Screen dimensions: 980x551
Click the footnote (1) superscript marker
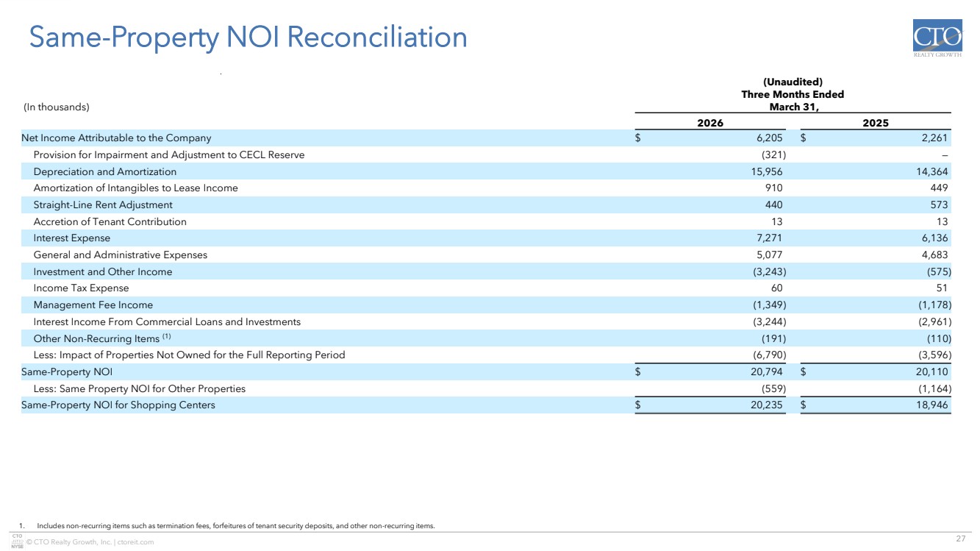(167, 337)
